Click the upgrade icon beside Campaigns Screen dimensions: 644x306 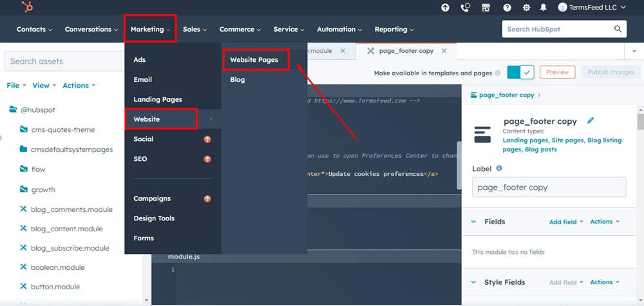[207, 199]
